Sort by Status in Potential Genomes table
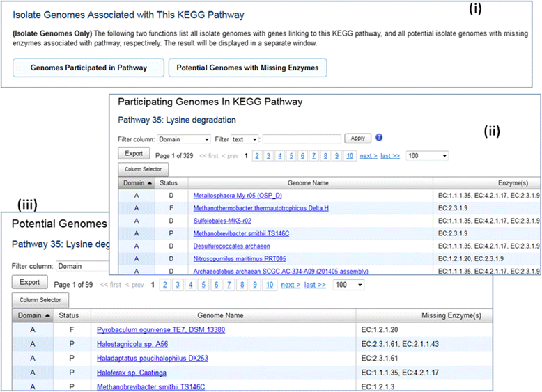This screenshot has height=392, width=542. point(72,315)
